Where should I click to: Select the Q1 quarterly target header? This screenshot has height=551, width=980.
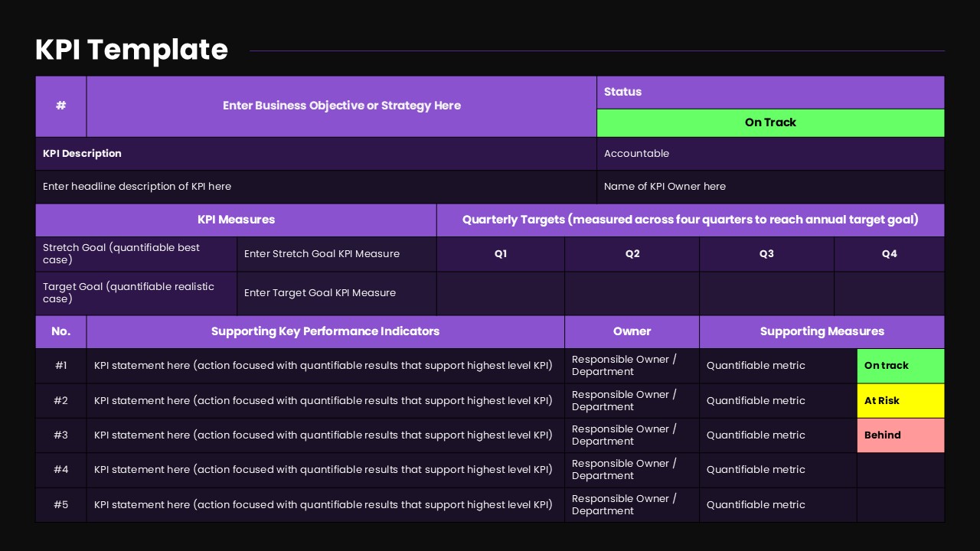(x=501, y=253)
